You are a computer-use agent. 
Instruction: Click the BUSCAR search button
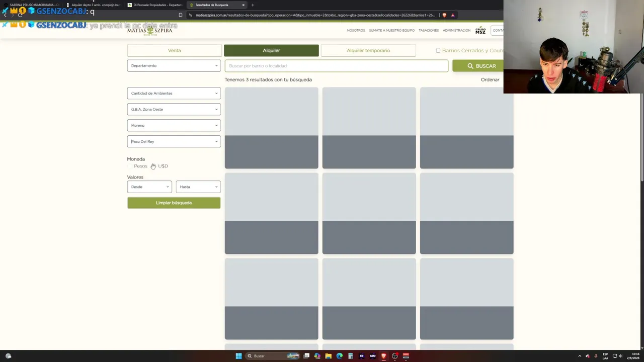478,66
